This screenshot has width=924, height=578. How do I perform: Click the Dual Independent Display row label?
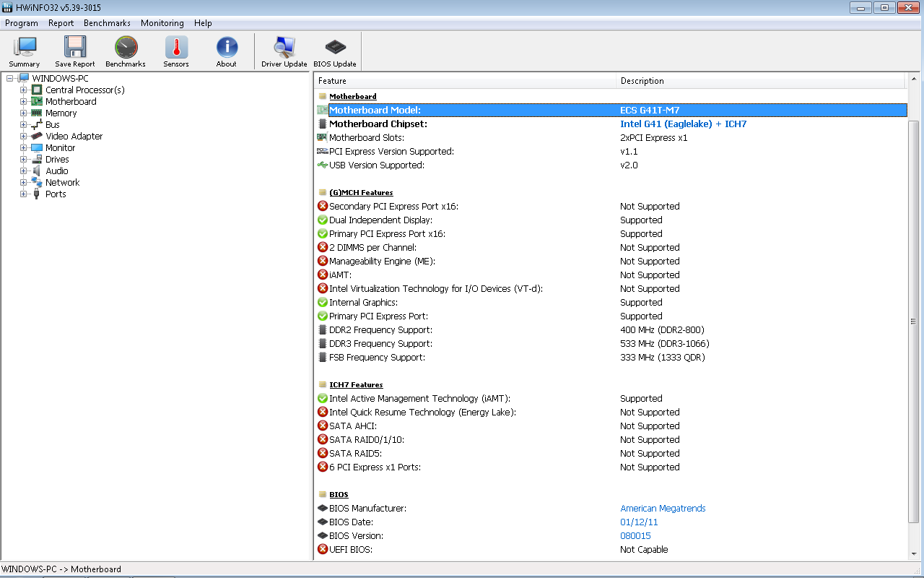380,220
